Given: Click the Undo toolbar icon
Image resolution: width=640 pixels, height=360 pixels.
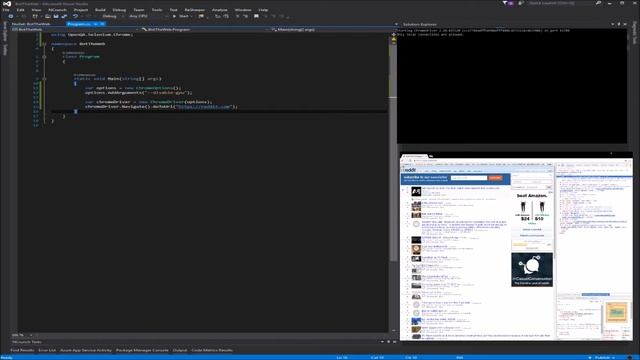Looking at the screenshot, I should tap(76, 16).
